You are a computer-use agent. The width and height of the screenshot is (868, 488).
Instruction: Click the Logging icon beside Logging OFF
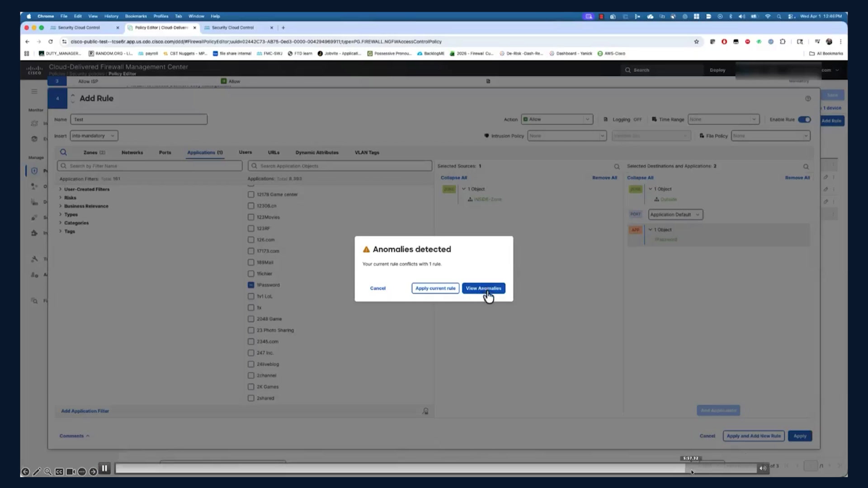tap(606, 119)
